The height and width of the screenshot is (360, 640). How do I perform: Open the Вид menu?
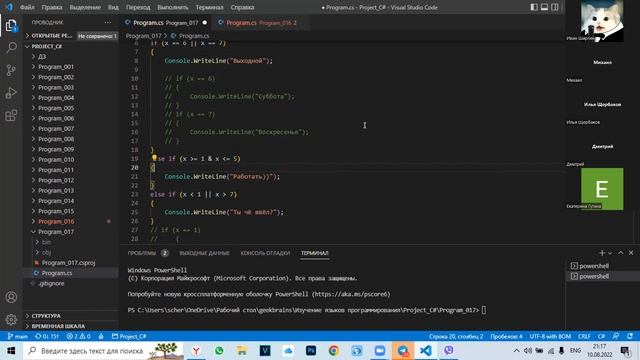[x=113, y=7]
